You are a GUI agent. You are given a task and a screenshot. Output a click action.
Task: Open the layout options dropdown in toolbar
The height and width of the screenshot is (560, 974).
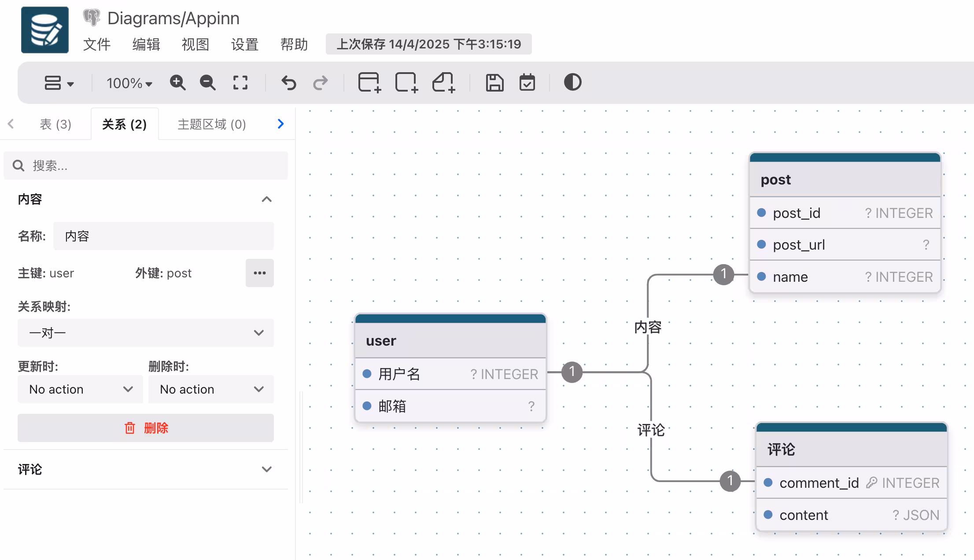click(59, 83)
